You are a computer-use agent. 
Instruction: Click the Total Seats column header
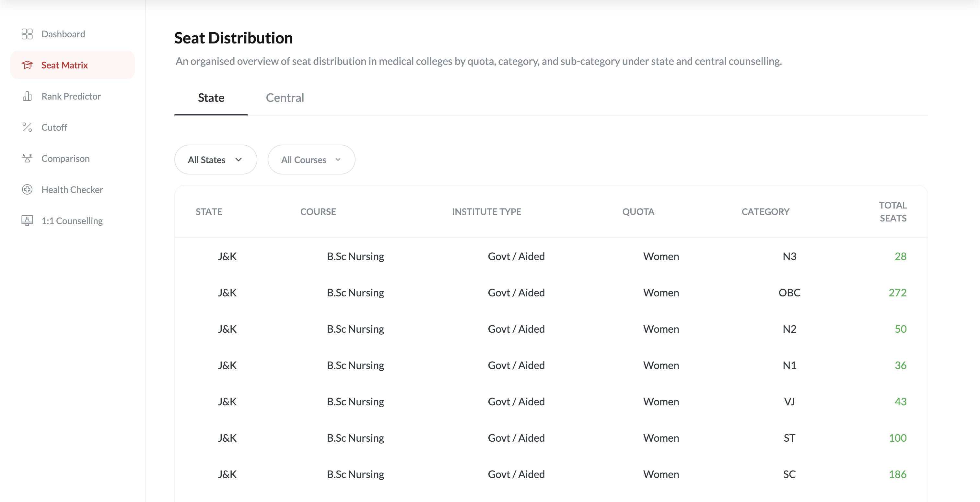(x=892, y=212)
